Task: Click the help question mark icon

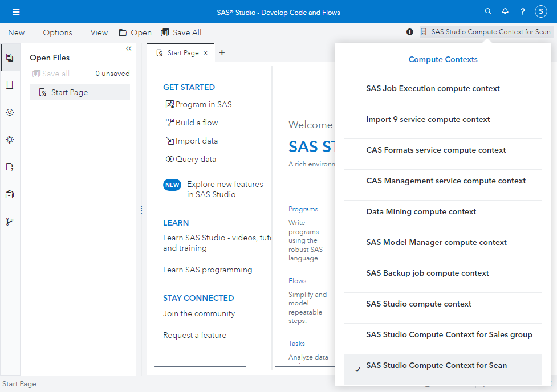Action: (x=522, y=11)
